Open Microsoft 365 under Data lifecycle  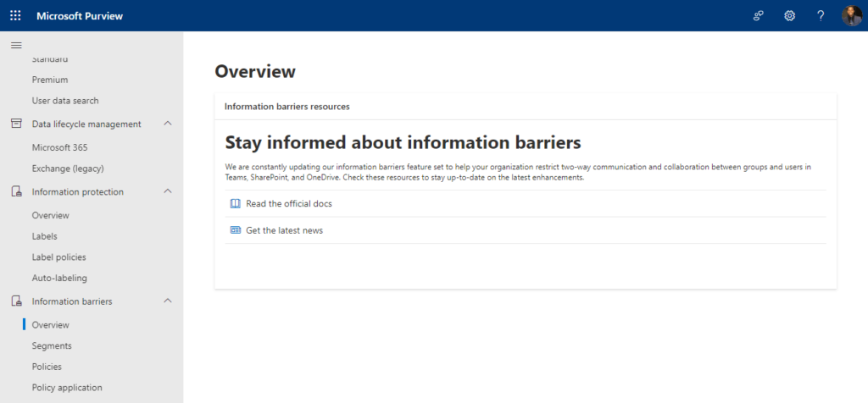[x=60, y=147]
